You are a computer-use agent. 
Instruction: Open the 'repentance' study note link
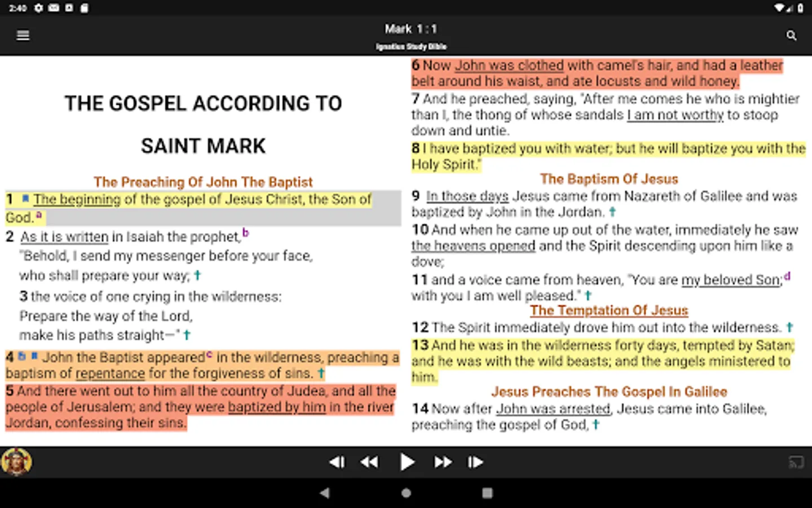pyautogui.click(x=111, y=374)
